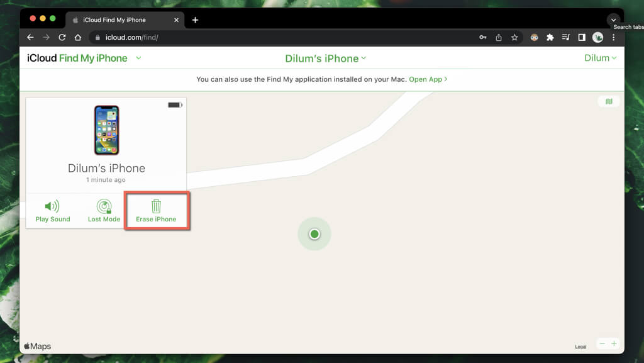Viewport: 644px width, 363px height.
Task: Click the password key icon in address bar
Action: [x=482, y=38]
